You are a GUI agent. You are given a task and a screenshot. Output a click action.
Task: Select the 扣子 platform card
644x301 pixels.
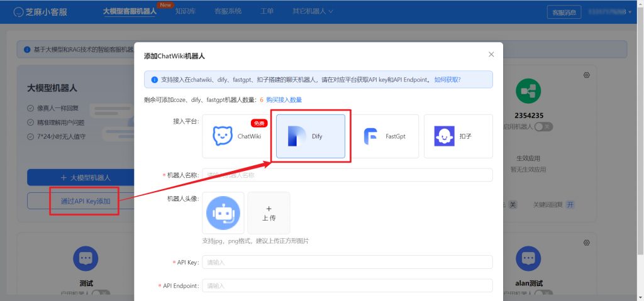click(x=458, y=136)
